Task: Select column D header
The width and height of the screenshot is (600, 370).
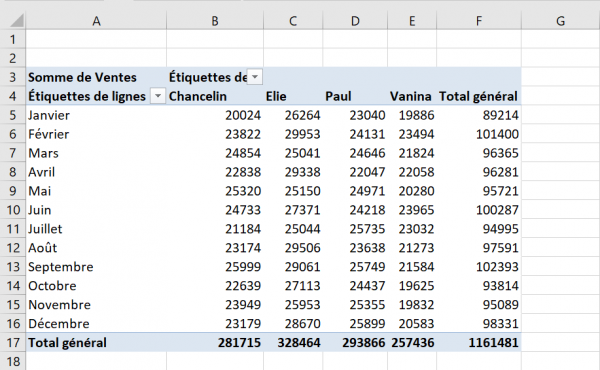Action: pos(355,21)
